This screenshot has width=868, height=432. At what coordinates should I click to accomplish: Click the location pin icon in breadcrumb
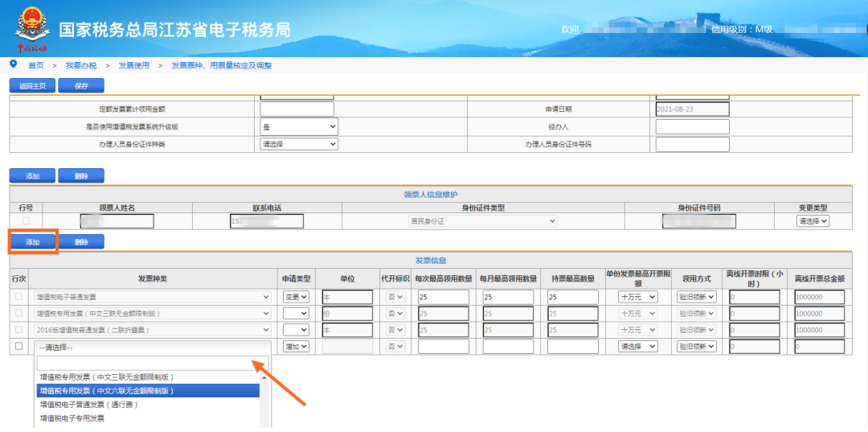[14, 64]
